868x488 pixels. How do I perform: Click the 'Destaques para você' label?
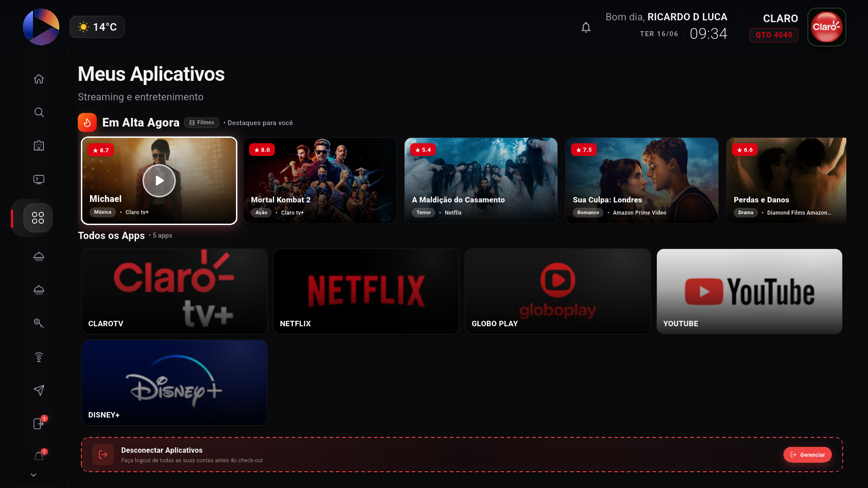(x=260, y=123)
